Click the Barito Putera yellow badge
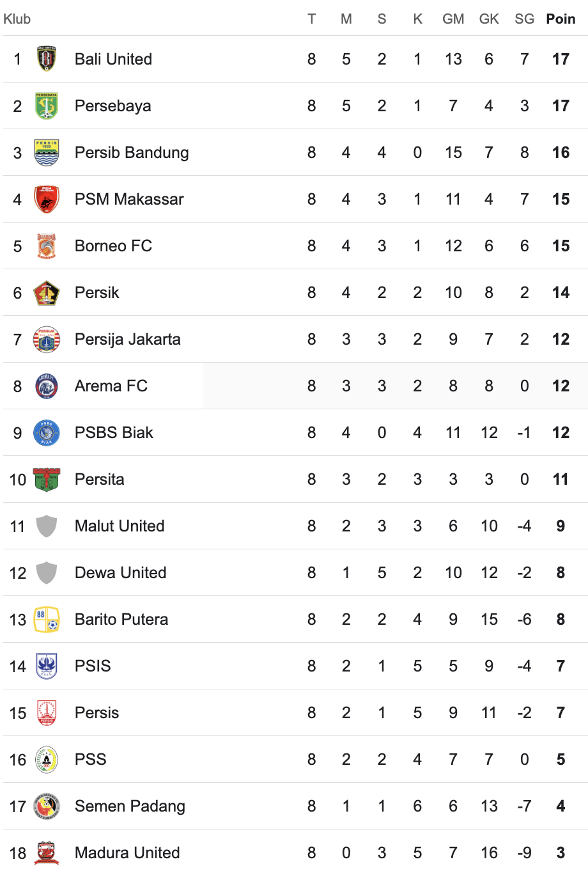 tap(47, 619)
